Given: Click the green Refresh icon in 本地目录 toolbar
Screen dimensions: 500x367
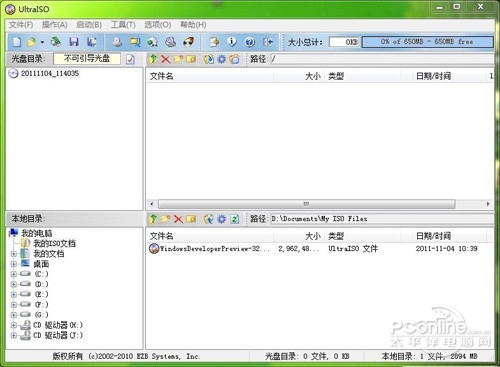Looking at the screenshot, I should (x=235, y=219).
